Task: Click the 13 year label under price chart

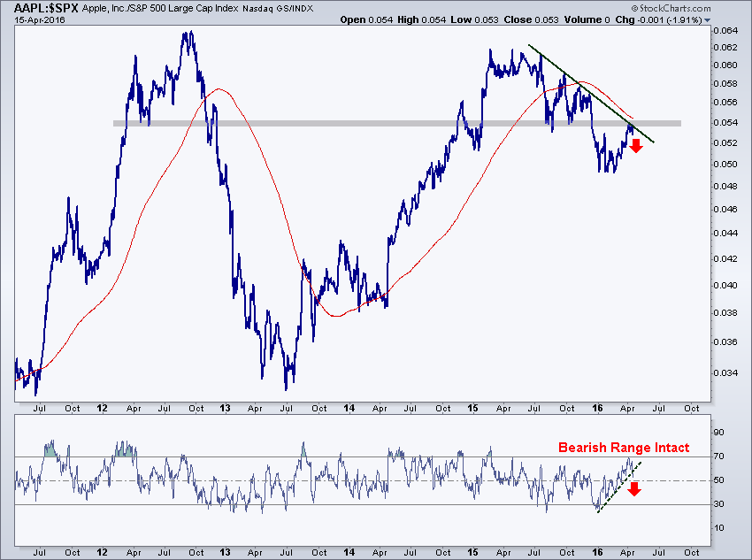Action: click(x=225, y=408)
